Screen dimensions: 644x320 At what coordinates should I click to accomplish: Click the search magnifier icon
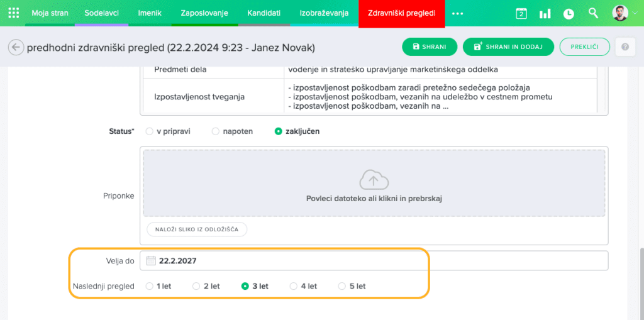pos(593,13)
